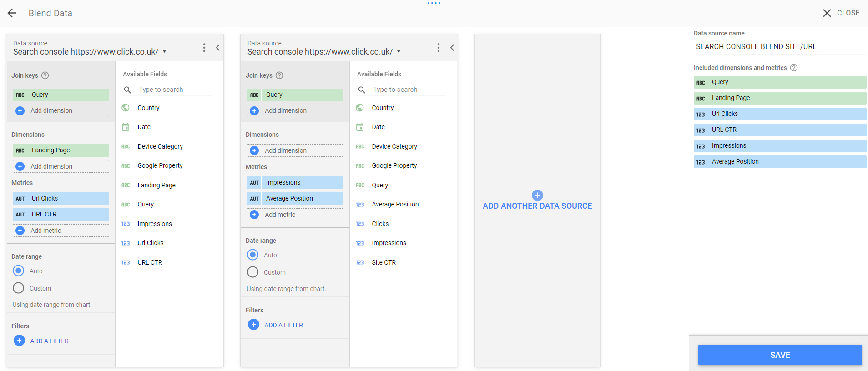Viewport: 868px width, 371px height.
Task: Add a metric in the first data source
Action: 61,231
